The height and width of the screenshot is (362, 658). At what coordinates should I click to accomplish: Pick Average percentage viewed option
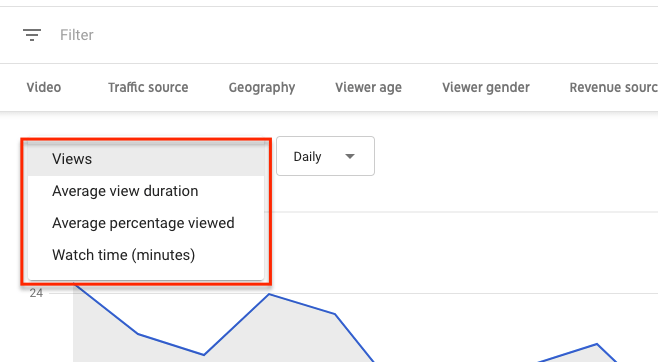146,223
